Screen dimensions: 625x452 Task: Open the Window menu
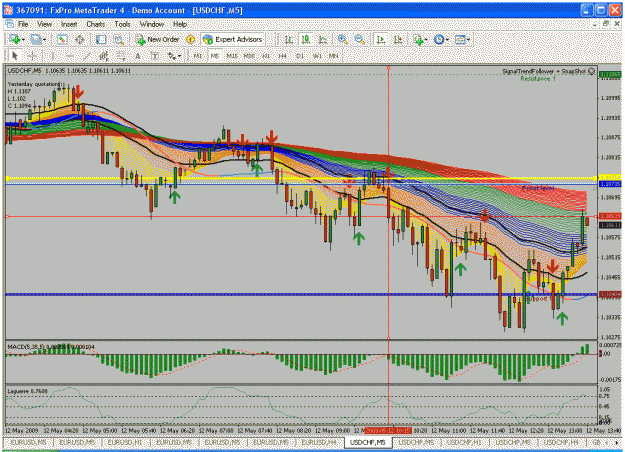point(152,24)
